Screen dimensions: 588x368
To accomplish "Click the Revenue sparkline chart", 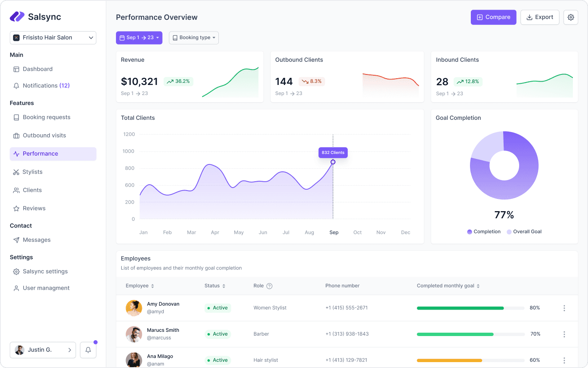I will (230, 82).
